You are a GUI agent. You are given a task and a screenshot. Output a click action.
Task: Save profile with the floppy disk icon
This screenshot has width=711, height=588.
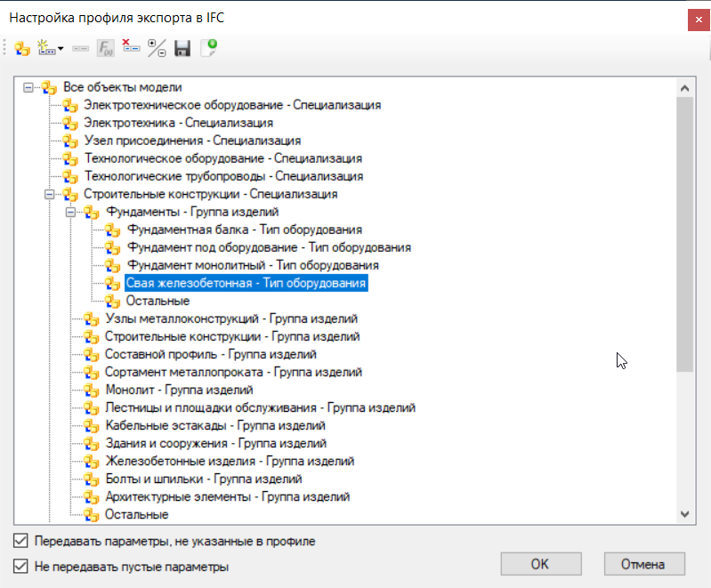coord(182,49)
